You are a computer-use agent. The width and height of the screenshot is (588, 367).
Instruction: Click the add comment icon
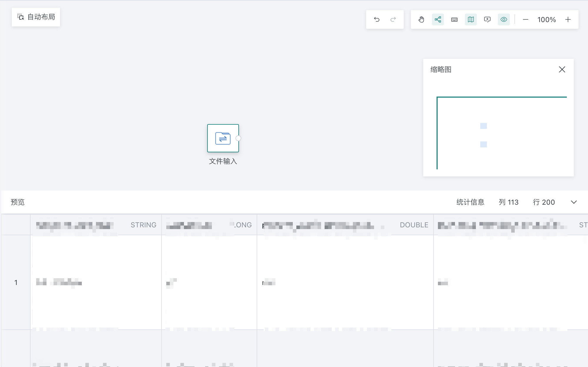tap(487, 19)
